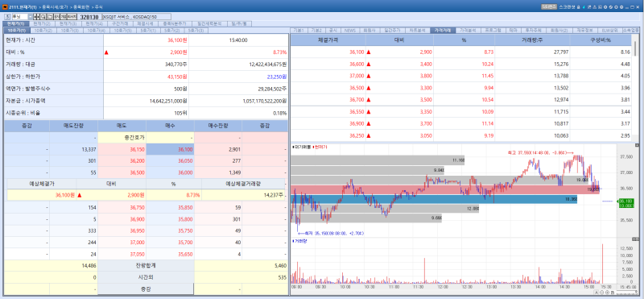Click the A icon below the chart

click(x=597, y=293)
